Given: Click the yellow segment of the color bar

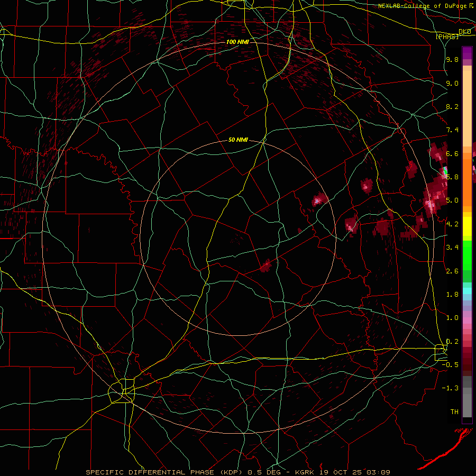Looking at the screenshot, I should coord(467,226).
